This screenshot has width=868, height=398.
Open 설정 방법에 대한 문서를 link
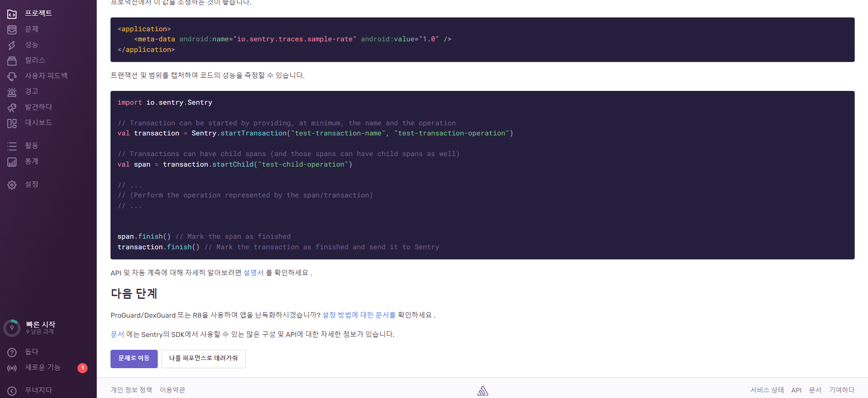(x=359, y=315)
